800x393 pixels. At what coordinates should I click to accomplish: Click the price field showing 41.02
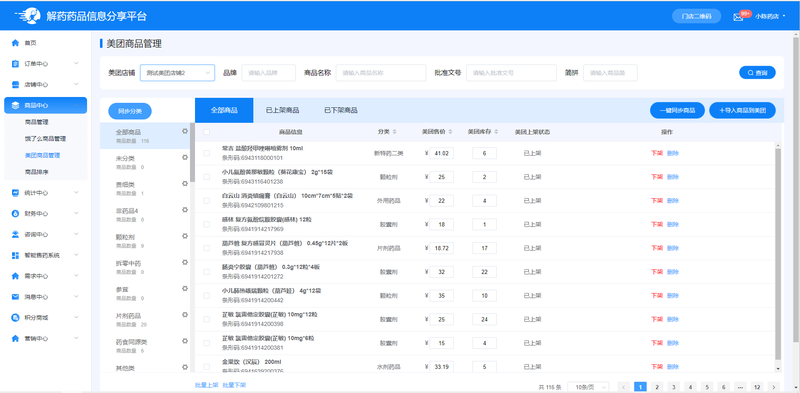point(441,153)
